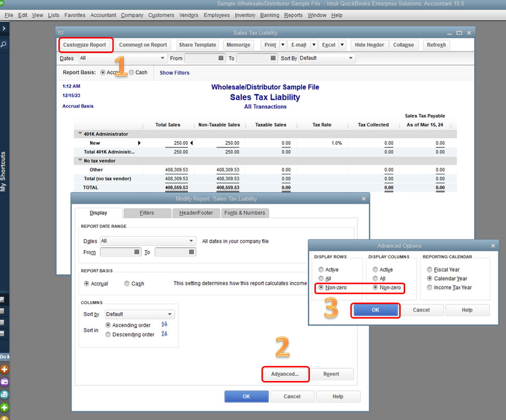506x420 pixels.
Task: Select Ascending order radio button
Action: click(x=108, y=325)
